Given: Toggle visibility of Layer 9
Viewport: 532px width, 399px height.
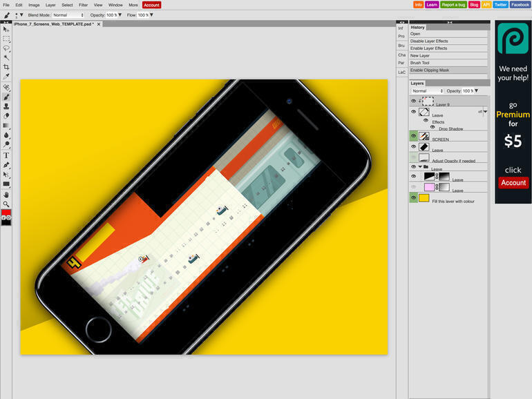Looking at the screenshot, I should [x=414, y=101].
